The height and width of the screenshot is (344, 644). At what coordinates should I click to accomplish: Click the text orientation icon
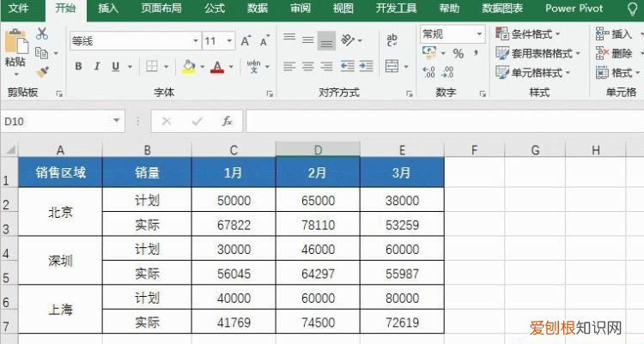(x=348, y=39)
